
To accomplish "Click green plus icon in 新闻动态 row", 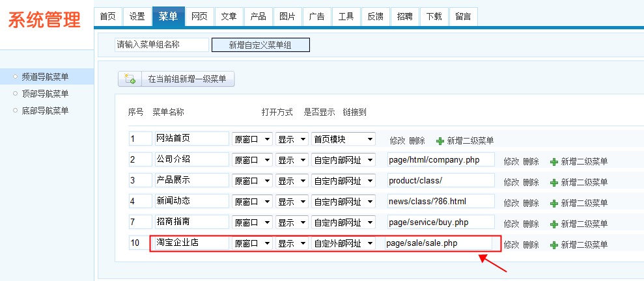I will (x=554, y=203).
